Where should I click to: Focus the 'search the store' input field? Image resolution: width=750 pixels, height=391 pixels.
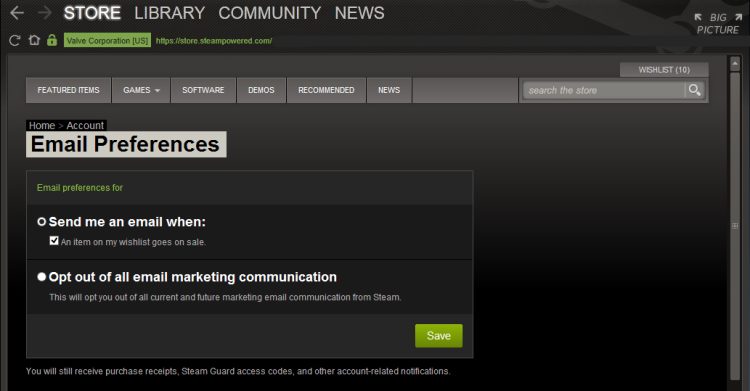coord(604,90)
